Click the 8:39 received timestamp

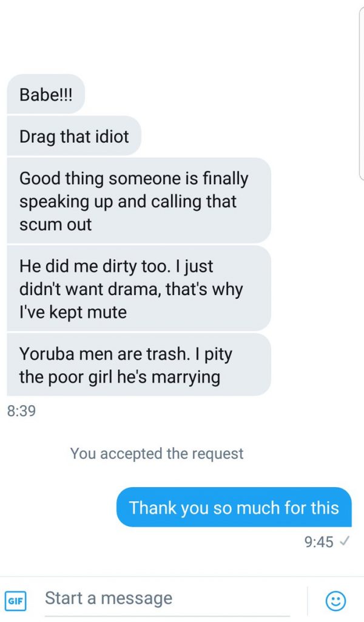click(21, 411)
